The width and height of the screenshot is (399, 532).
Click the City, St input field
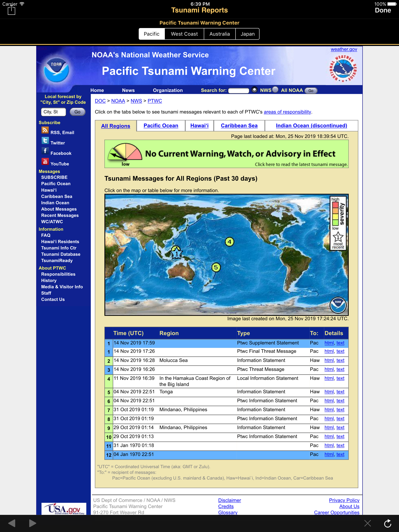[53, 112]
